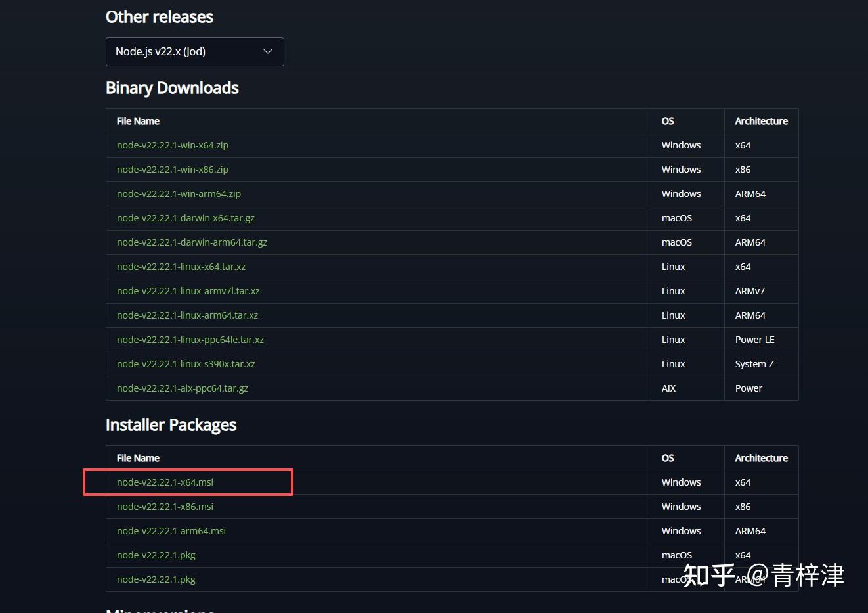This screenshot has width=868, height=613.
Task: Download node-v22.22.1.pkg in the macOS ARM64 row
Action: [x=156, y=579]
